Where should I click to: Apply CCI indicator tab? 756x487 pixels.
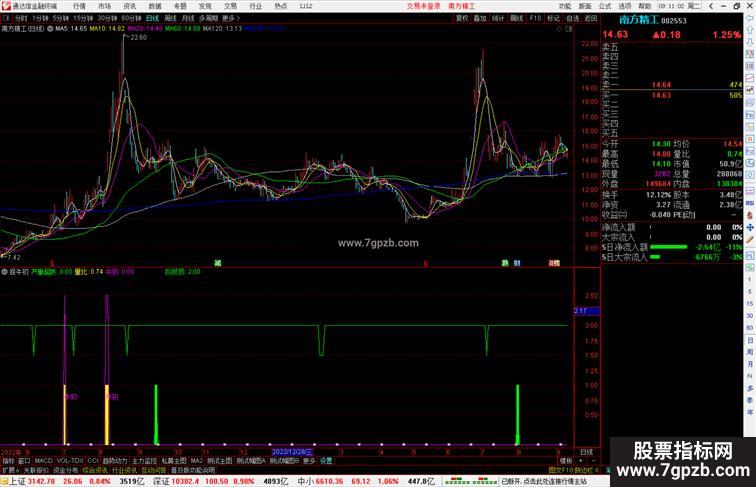[93, 461]
